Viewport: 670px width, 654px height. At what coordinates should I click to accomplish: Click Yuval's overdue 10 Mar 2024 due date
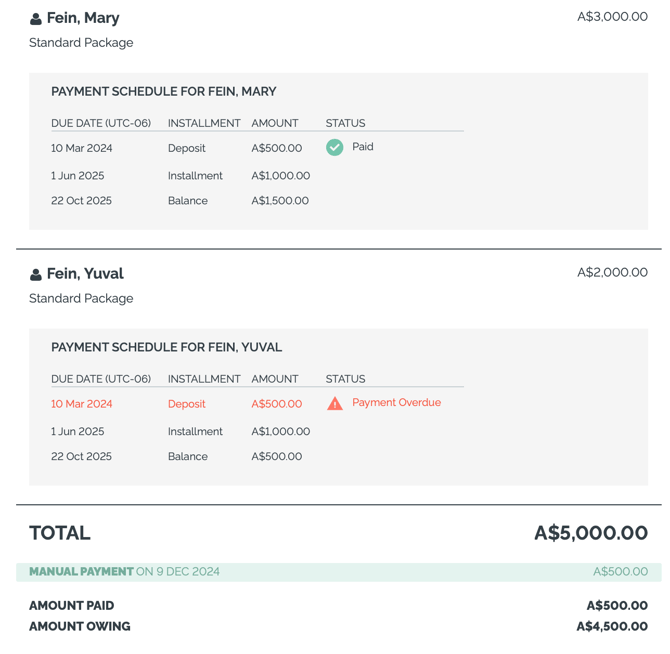(x=81, y=404)
